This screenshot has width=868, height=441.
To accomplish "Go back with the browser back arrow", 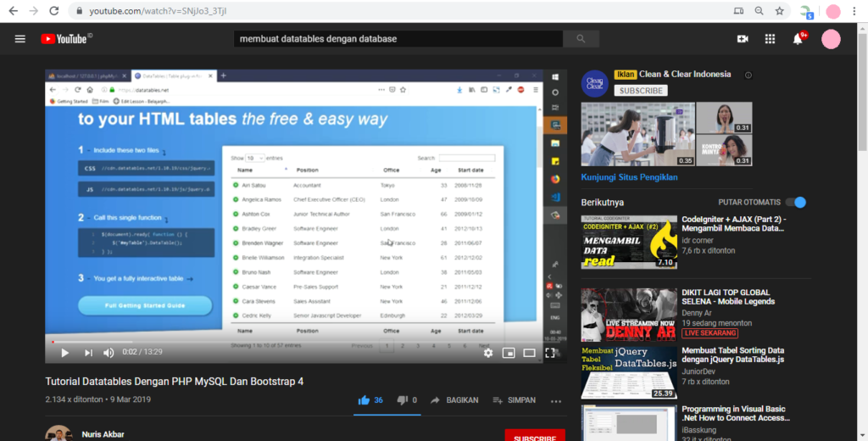I will (x=14, y=10).
